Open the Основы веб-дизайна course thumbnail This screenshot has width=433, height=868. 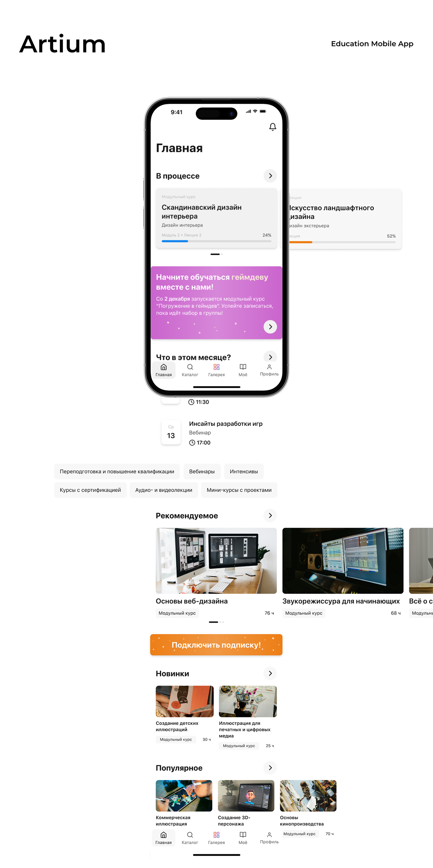216,561
